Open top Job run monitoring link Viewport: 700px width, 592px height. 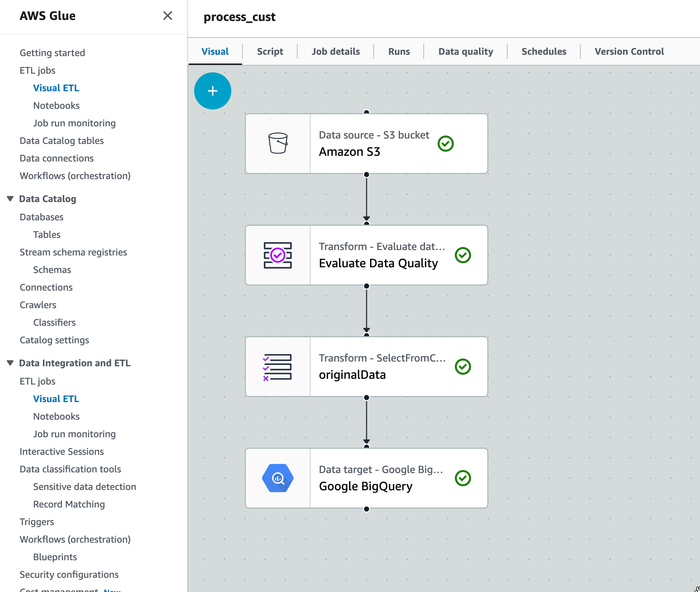coord(74,123)
